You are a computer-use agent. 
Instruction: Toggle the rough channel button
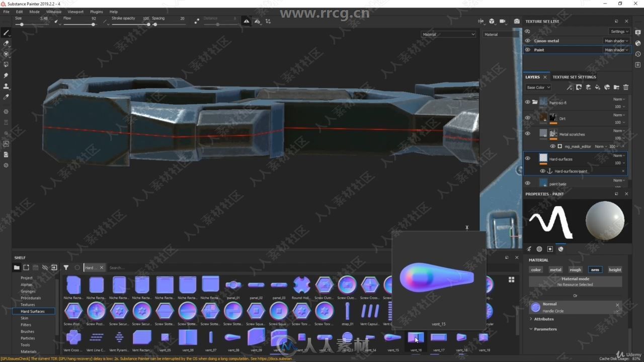click(x=575, y=269)
